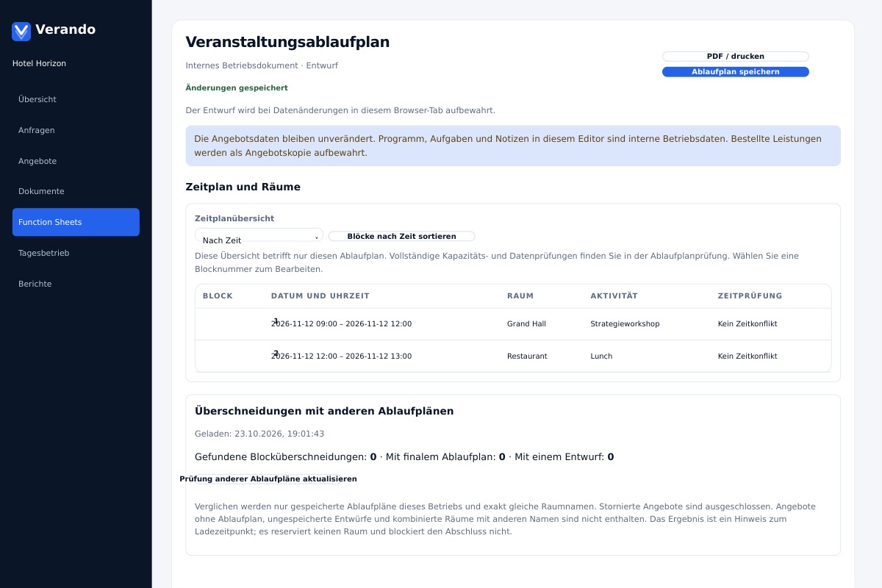Click Gefundene Blocküberschneidungen summary line

(404, 457)
